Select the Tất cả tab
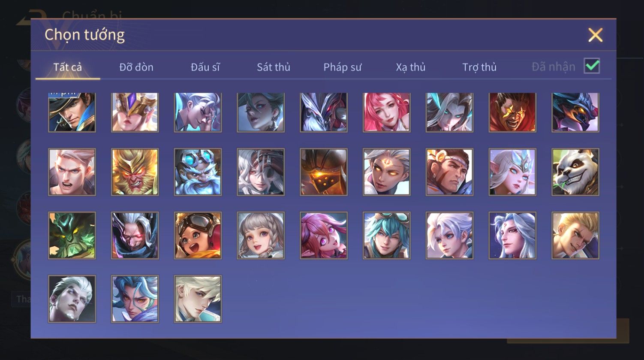 coord(67,67)
